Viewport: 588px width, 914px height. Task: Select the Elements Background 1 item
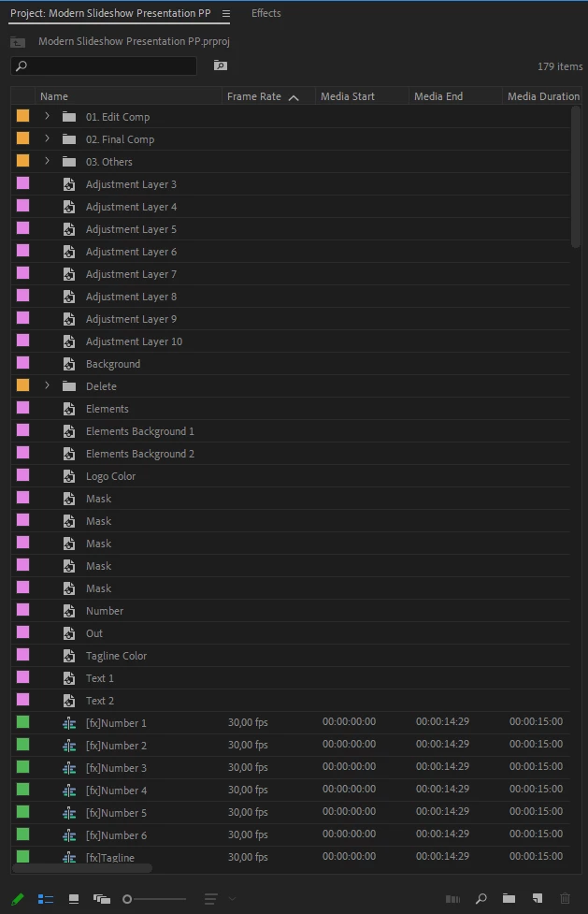pos(140,431)
